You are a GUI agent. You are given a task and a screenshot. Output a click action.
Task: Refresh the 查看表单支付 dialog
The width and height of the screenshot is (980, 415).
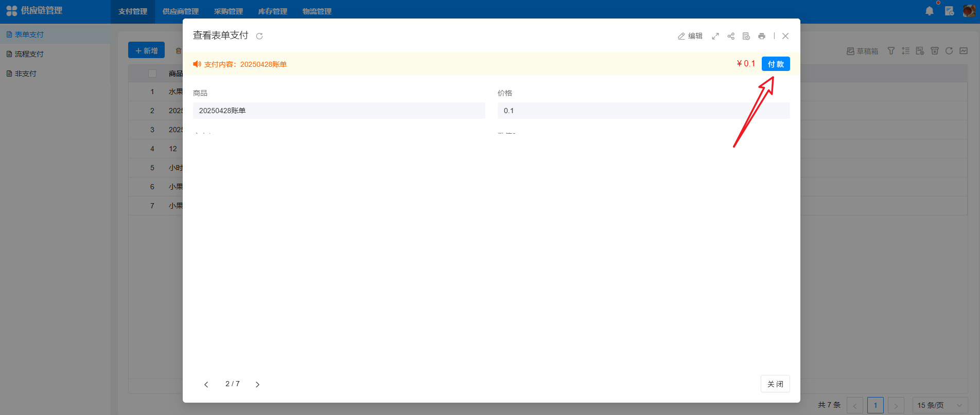coord(259,36)
